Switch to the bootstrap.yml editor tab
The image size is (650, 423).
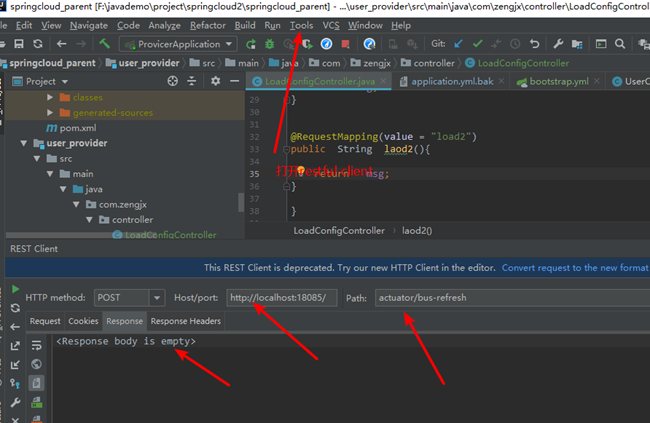click(x=558, y=81)
